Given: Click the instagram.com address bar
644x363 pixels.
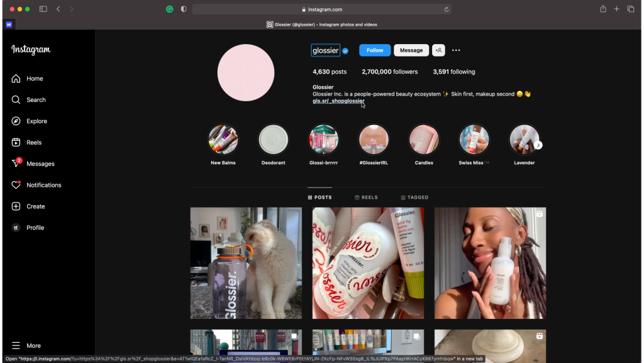Looking at the screenshot, I should pyautogui.click(x=322, y=9).
